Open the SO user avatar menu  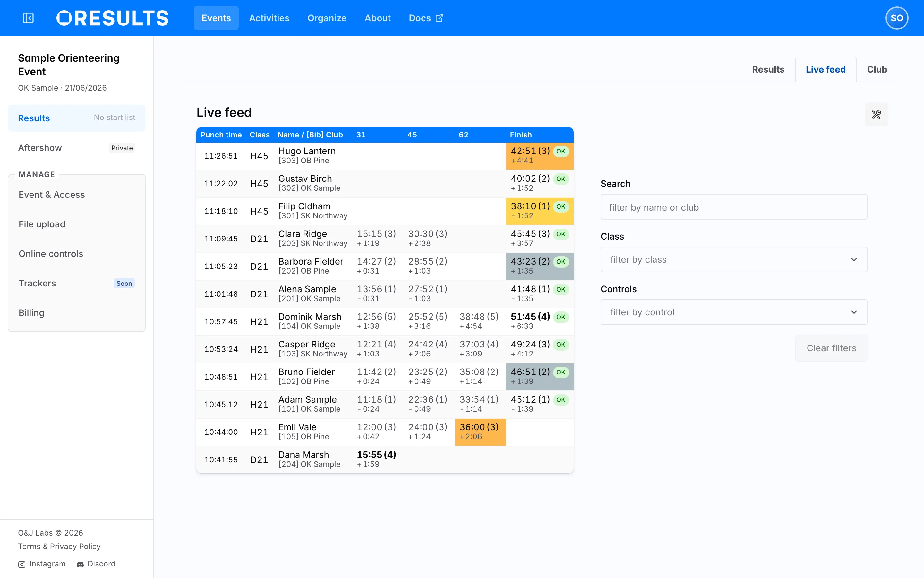click(x=896, y=18)
